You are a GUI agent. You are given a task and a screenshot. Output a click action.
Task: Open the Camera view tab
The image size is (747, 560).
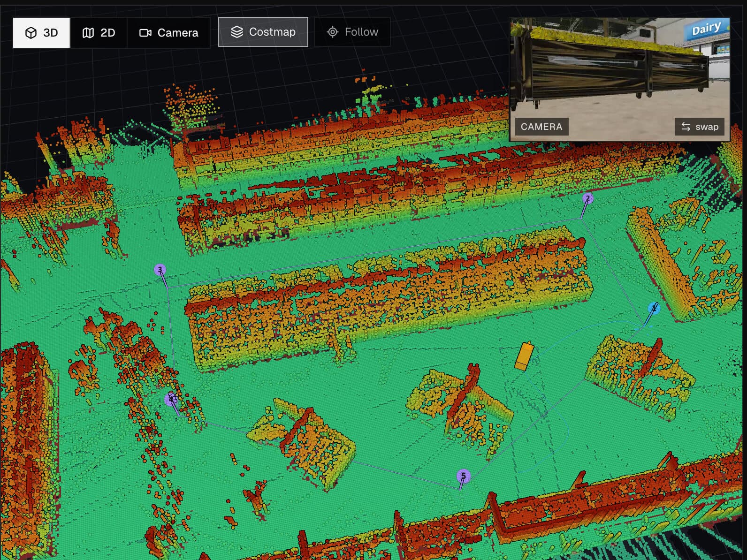click(x=168, y=33)
